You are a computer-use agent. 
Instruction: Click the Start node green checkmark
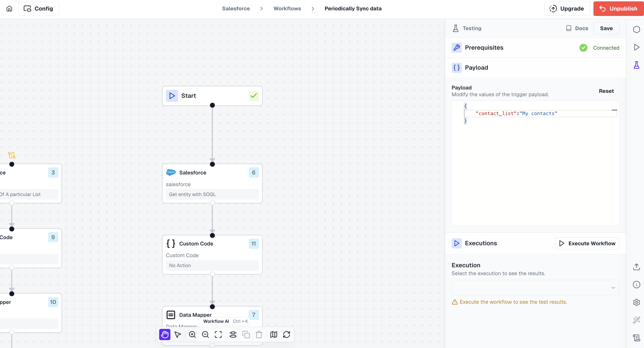[x=253, y=96]
